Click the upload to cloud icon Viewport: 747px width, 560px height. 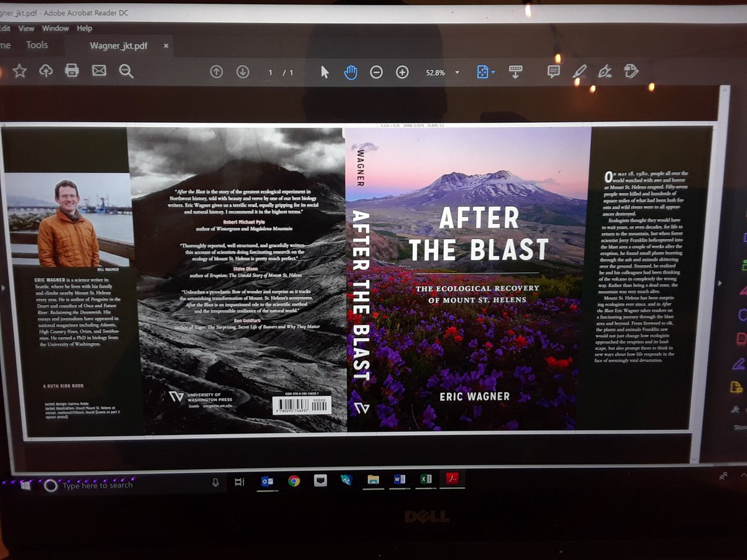[45, 71]
